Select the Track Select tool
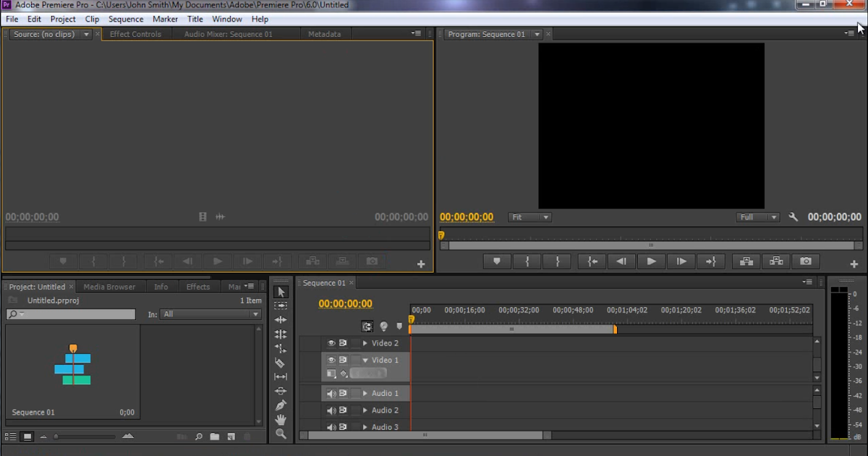Screen dimensions: 868x456 281,306
